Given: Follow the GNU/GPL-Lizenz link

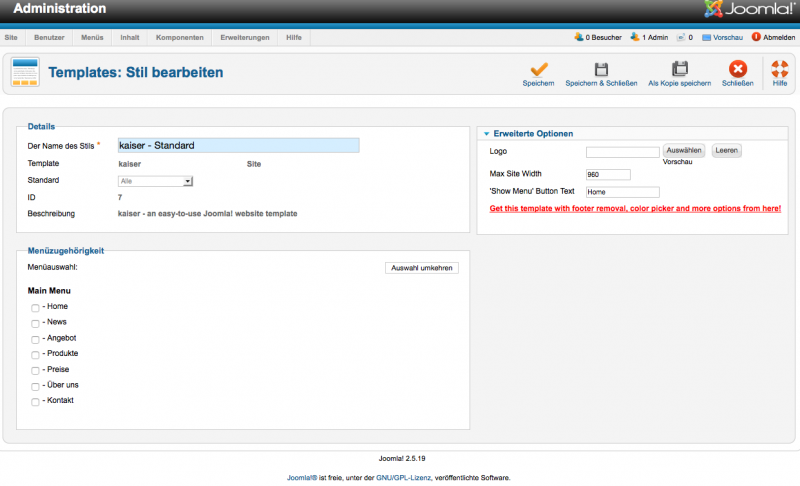Looking at the screenshot, I should coord(404,478).
